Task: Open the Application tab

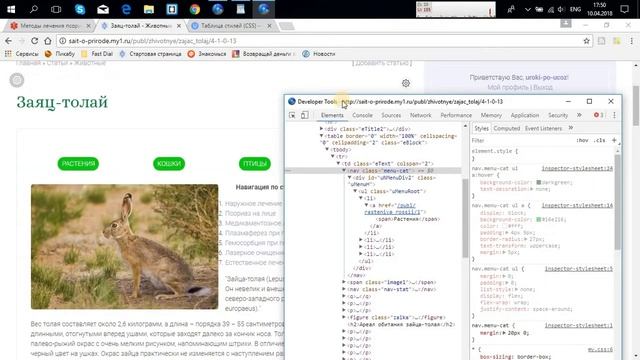Action: 524,116
